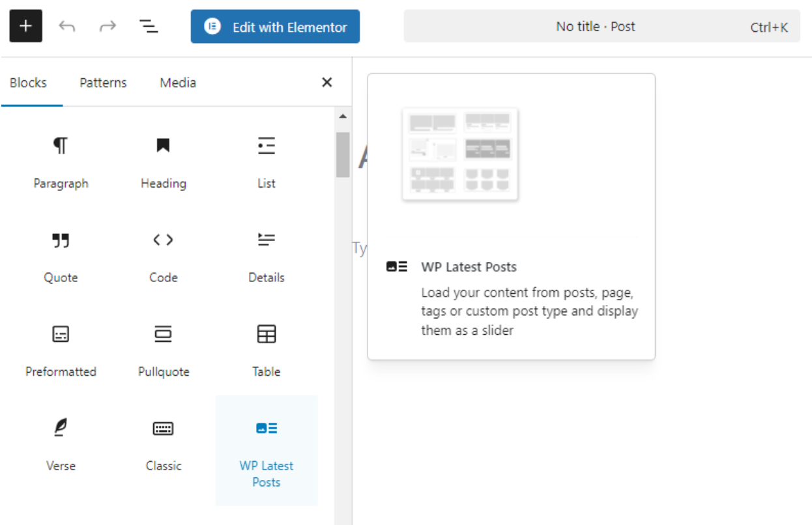Add a Table block
Viewport: 812px width, 525px height.
(267, 350)
